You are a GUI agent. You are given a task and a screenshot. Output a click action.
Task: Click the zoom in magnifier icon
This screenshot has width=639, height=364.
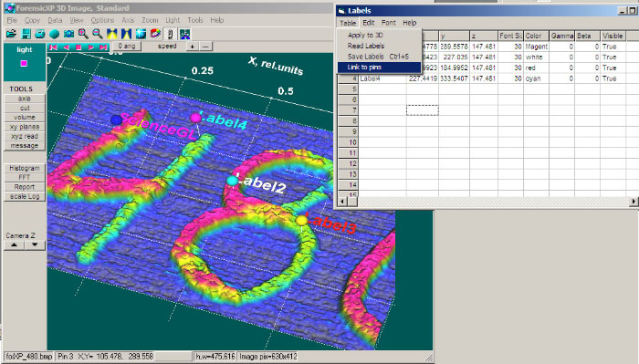[x=83, y=34]
